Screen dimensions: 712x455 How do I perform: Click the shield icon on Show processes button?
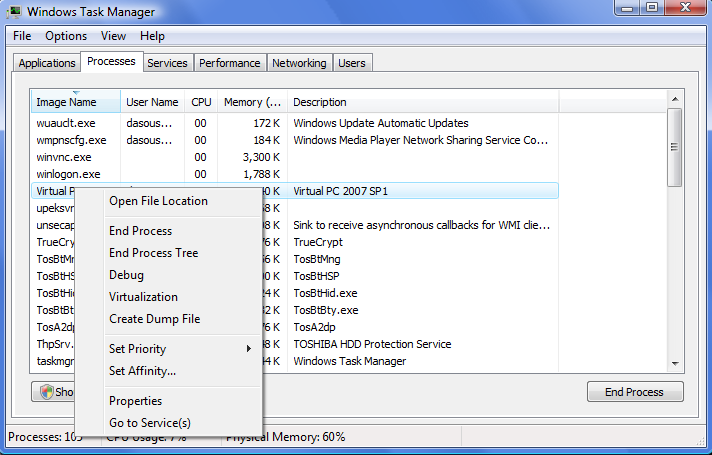[46, 391]
